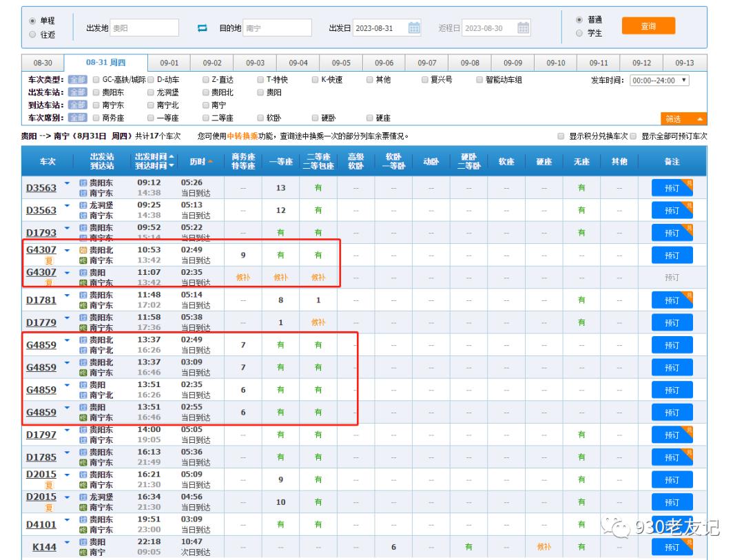Open the departure date calendar icon
The image size is (744, 560).
414,28
